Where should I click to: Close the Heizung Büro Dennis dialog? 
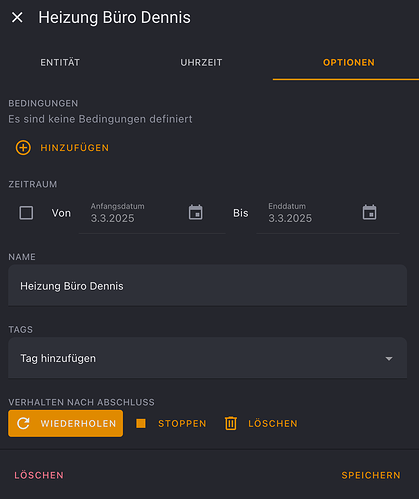pyautogui.click(x=17, y=17)
